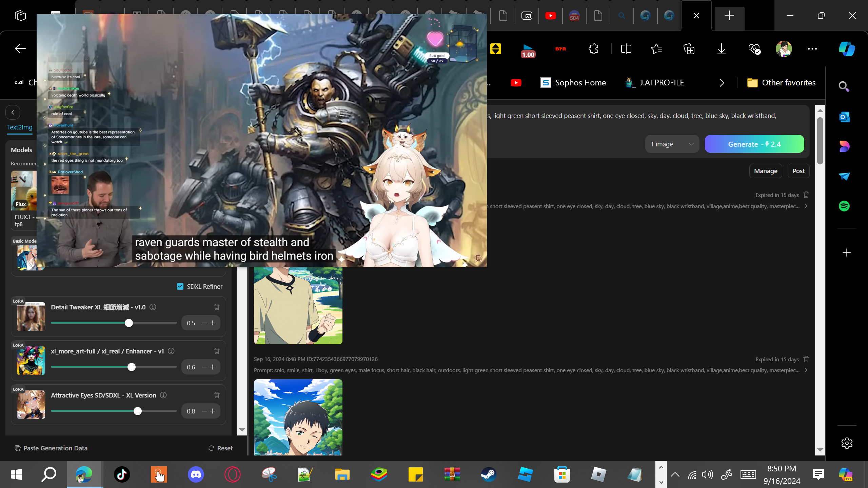Open the browser Favorites star
Viewport: 868px width, 488px height.
tap(656, 49)
